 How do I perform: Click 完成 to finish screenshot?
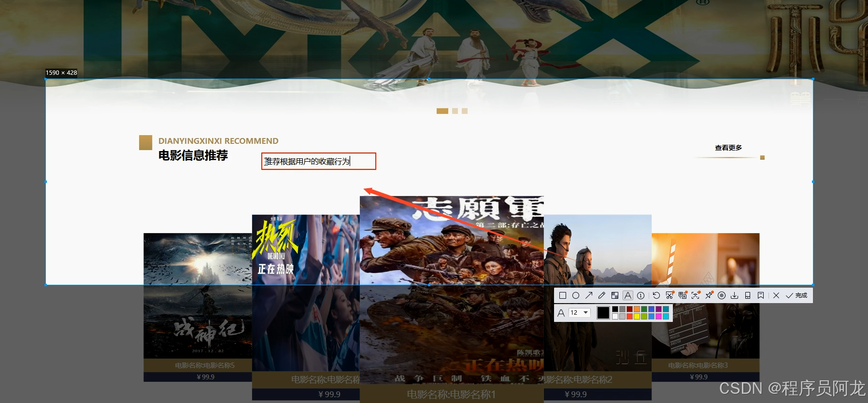click(797, 295)
